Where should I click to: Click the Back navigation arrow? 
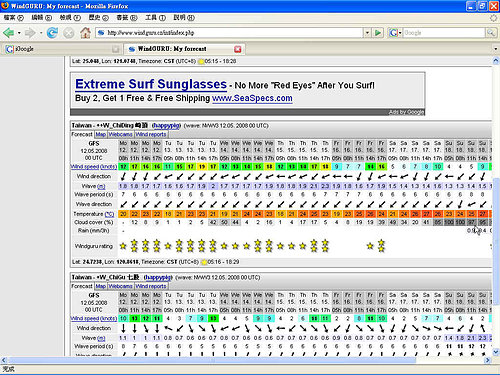point(8,33)
